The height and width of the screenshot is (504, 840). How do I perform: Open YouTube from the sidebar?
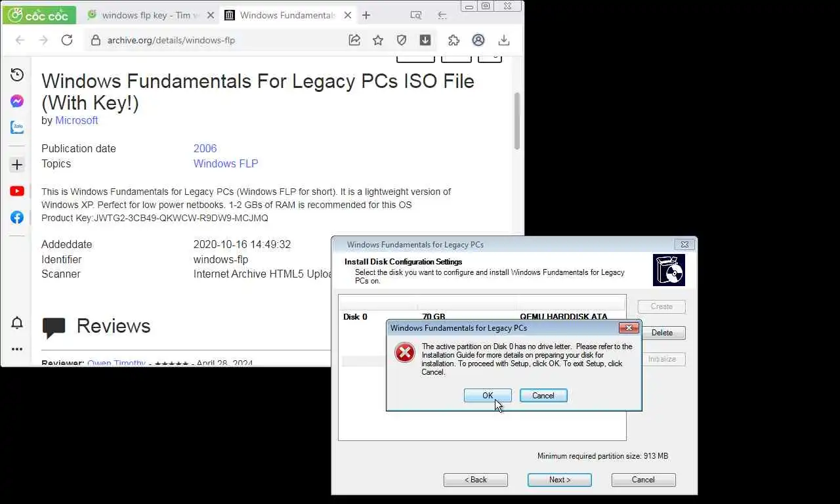[x=17, y=191]
